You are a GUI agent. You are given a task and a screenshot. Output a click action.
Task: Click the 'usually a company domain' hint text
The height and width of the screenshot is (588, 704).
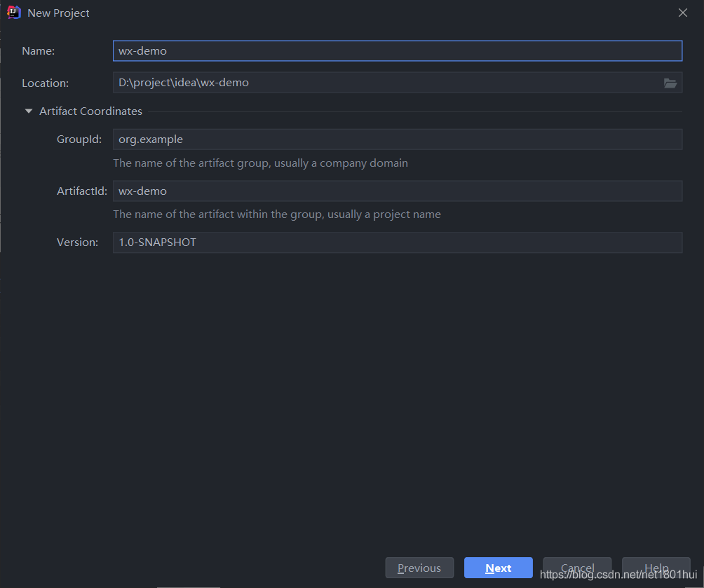click(341, 163)
